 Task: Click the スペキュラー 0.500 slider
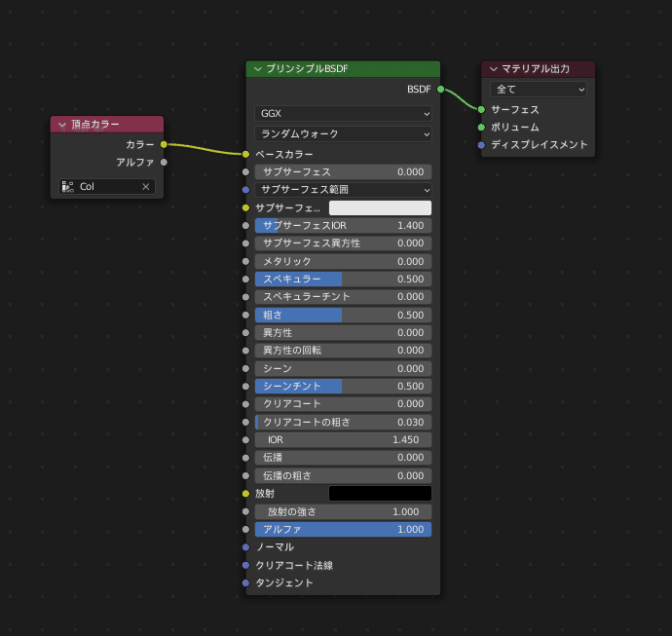(x=343, y=279)
